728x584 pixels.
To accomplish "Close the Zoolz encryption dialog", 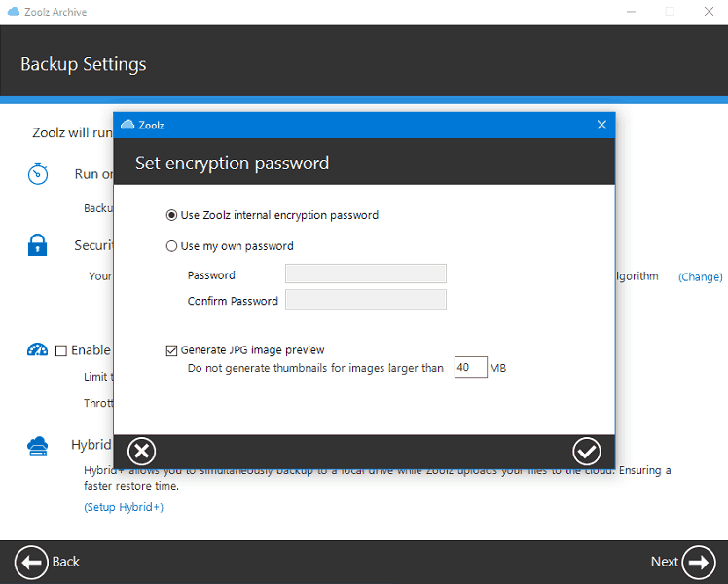I will (x=601, y=125).
